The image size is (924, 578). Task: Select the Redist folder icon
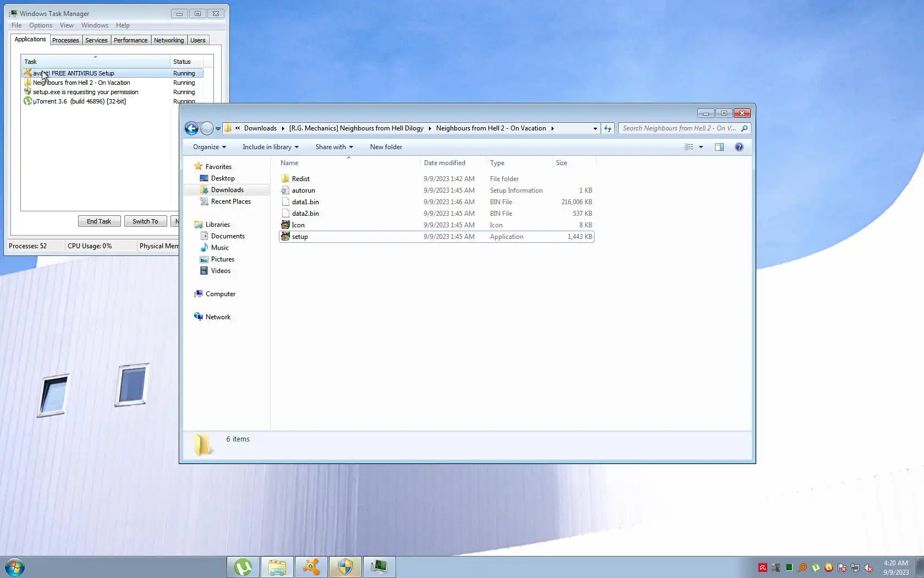point(285,179)
